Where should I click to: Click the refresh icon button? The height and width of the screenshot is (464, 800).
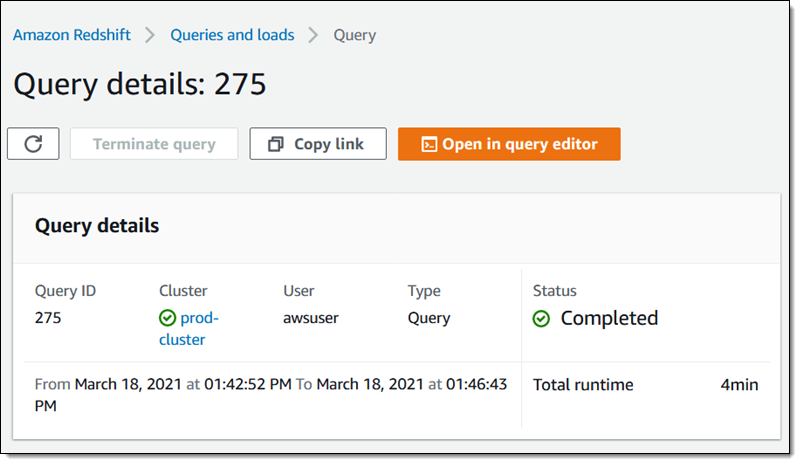(x=33, y=144)
